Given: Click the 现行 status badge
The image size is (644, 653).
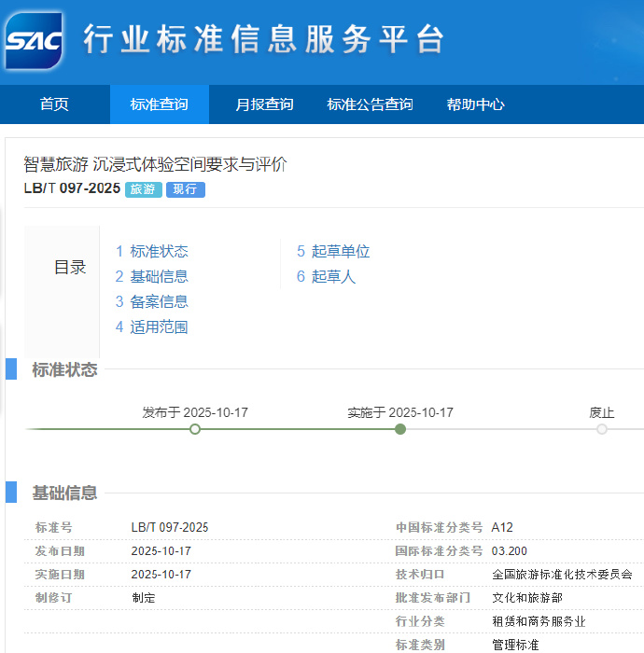Looking at the screenshot, I should (186, 189).
